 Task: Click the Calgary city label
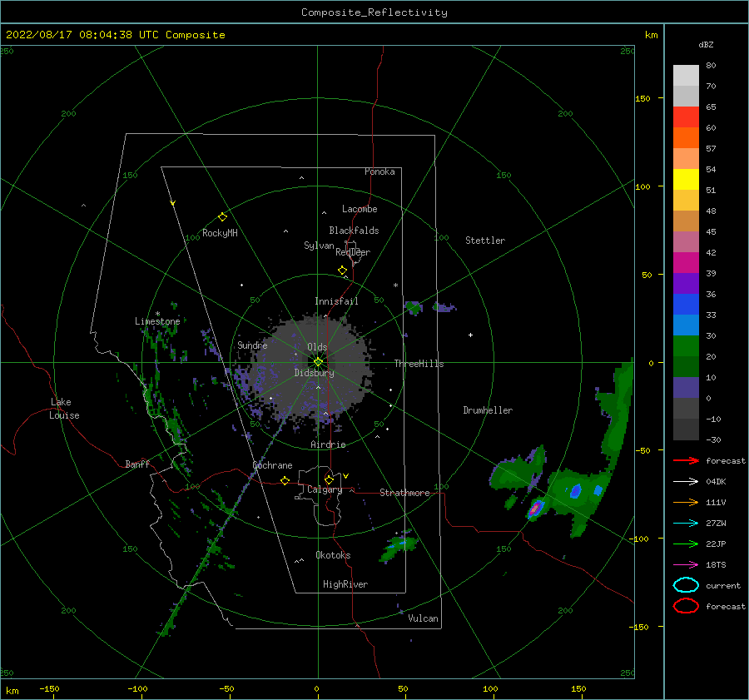point(325,489)
